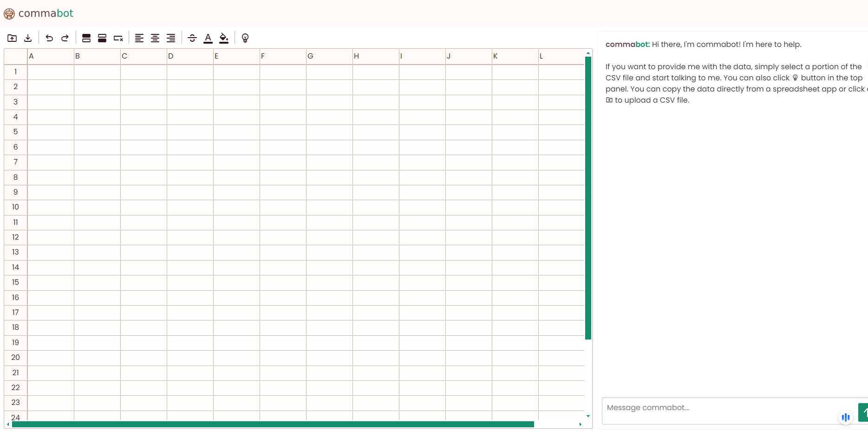Select the row 7 header
The height and width of the screenshot is (431, 868).
pyautogui.click(x=15, y=162)
